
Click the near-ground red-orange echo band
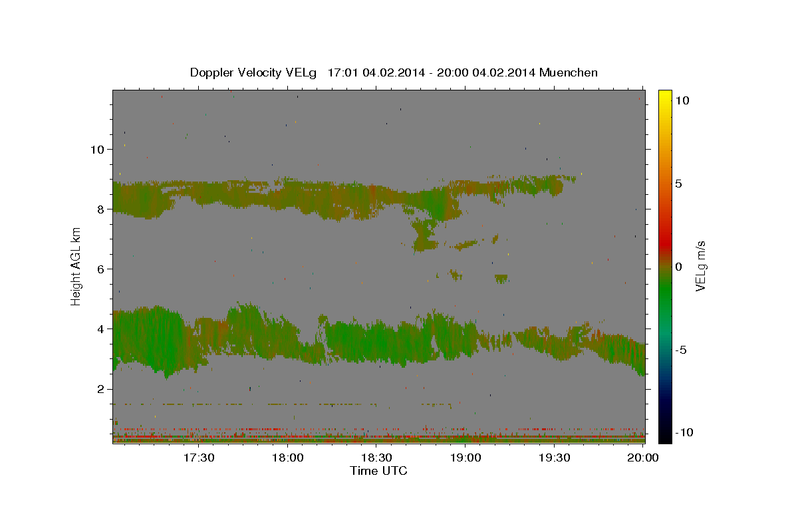pos(378,438)
